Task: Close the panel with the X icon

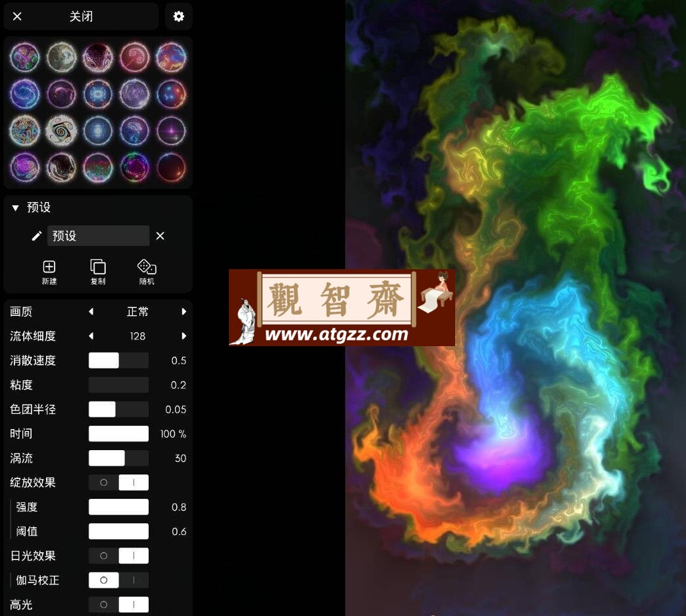Action: tap(17, 16)
